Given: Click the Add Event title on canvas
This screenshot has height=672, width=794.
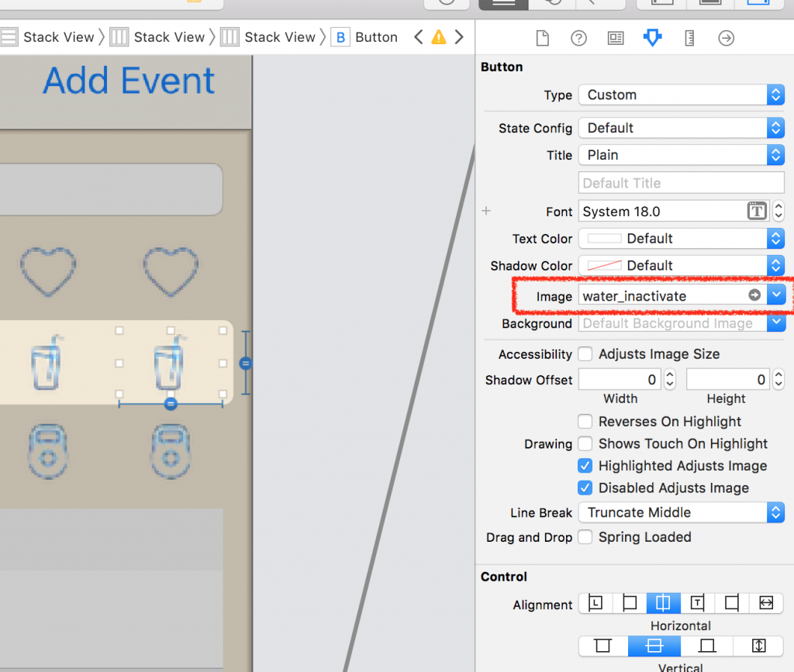Looking at the screenshot, I should click(129, 81).
